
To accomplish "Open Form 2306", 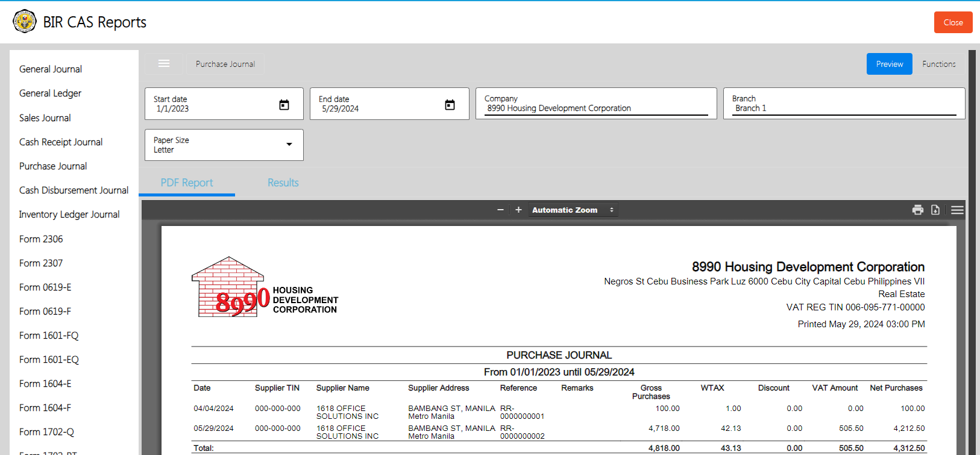I will 41,239.
